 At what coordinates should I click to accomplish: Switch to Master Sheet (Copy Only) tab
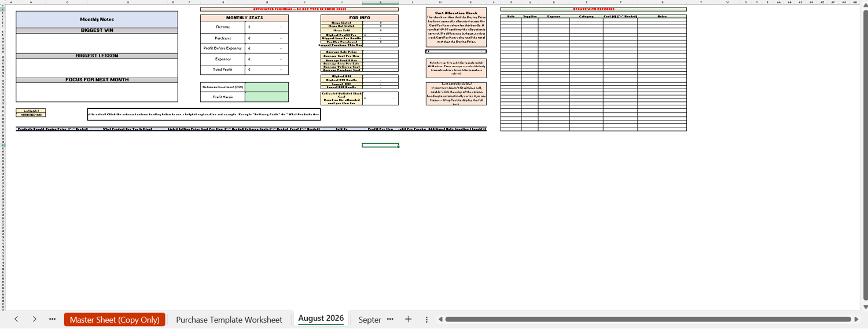coord(115,320)
